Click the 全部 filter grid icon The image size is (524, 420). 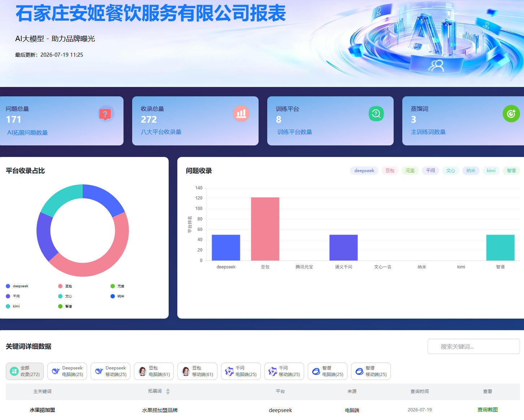point(14,371)
